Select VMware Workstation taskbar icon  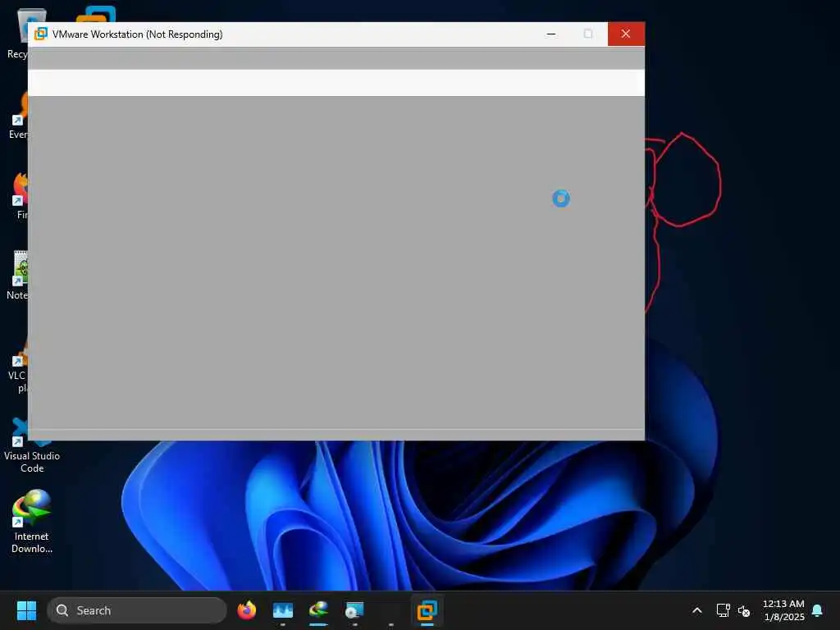tap(427, 610)
